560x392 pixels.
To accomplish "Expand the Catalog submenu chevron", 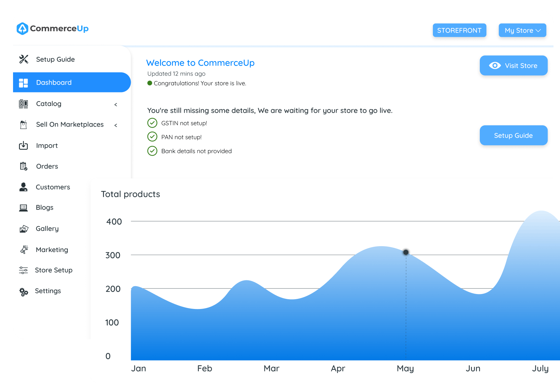I will click(116, 105).
